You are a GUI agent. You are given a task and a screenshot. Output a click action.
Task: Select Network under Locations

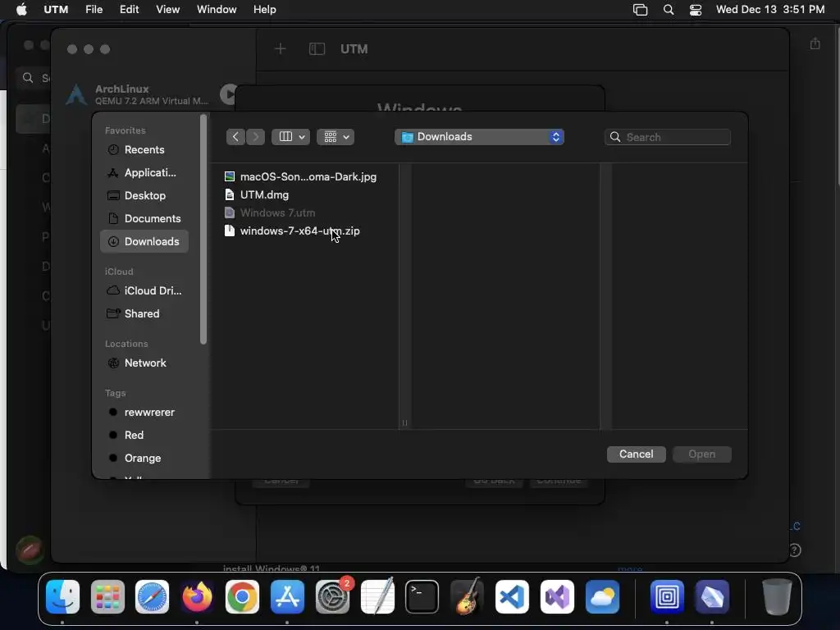[144, 363]
